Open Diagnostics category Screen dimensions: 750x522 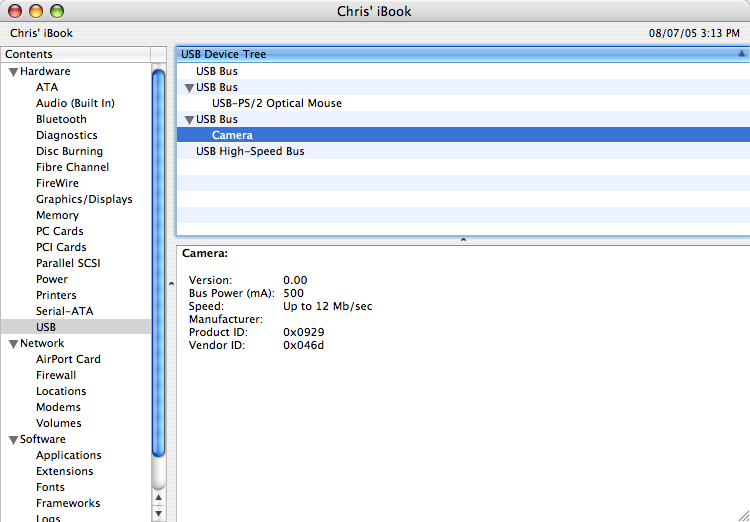pos(66,135)
